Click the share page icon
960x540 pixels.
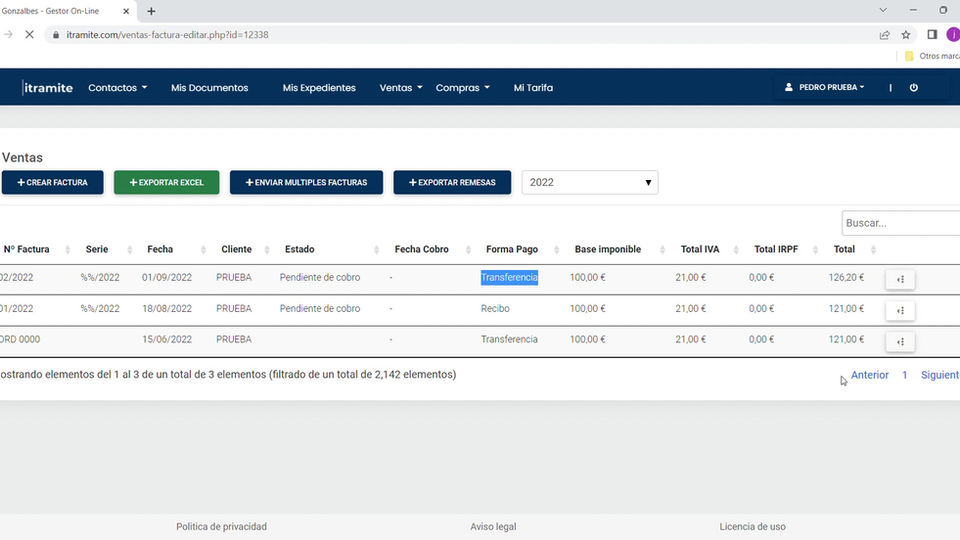tap(885, 35)
